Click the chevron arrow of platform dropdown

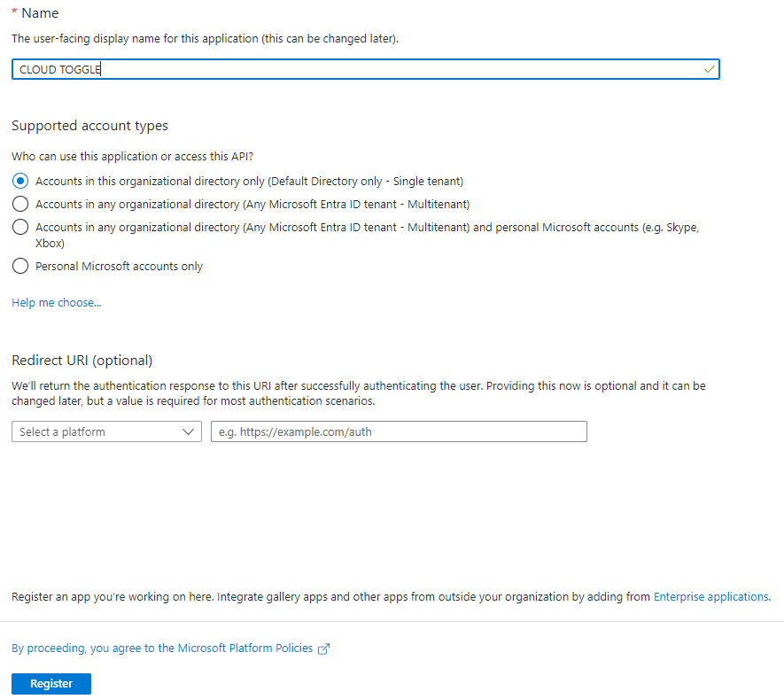tap(188, 431)
